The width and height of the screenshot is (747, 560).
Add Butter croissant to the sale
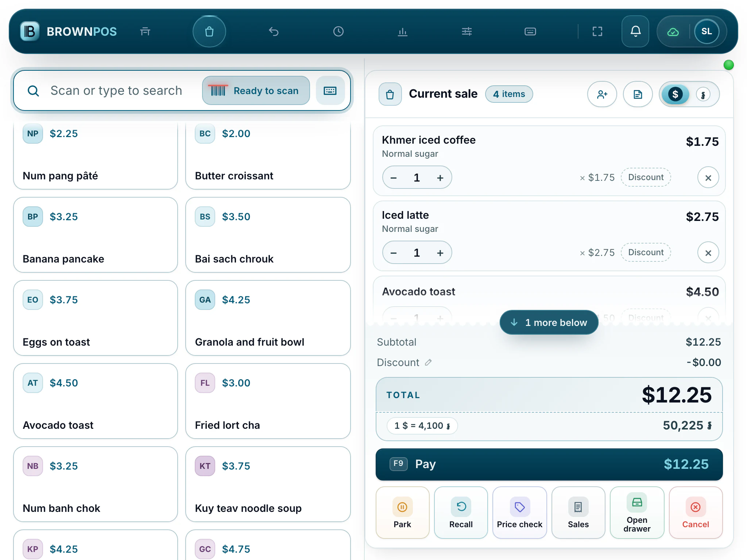click(x=268, y=155)
